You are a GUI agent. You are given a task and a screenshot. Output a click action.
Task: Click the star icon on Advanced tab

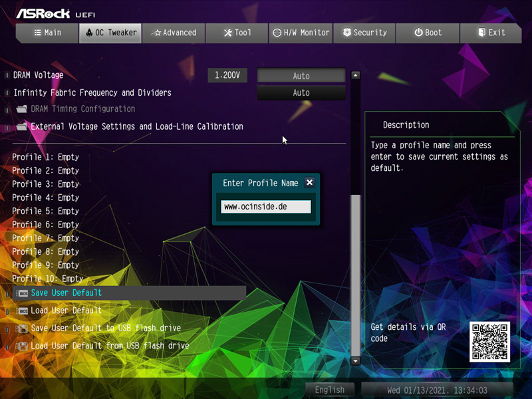(156, 33)
